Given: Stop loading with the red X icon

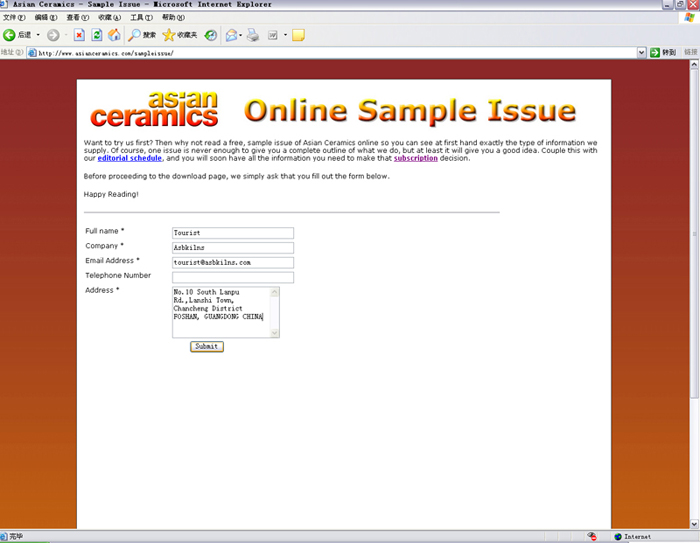Looking at the screenshot, I should [x=79, y=35].
